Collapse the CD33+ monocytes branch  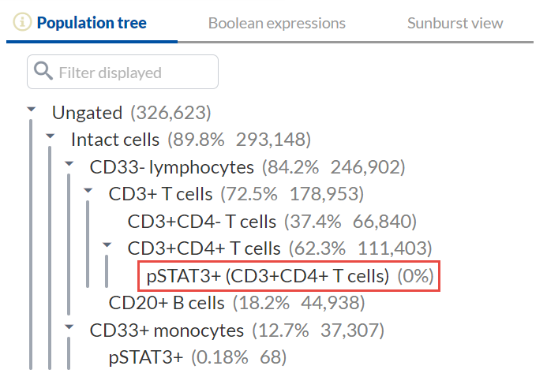point(69,327)
